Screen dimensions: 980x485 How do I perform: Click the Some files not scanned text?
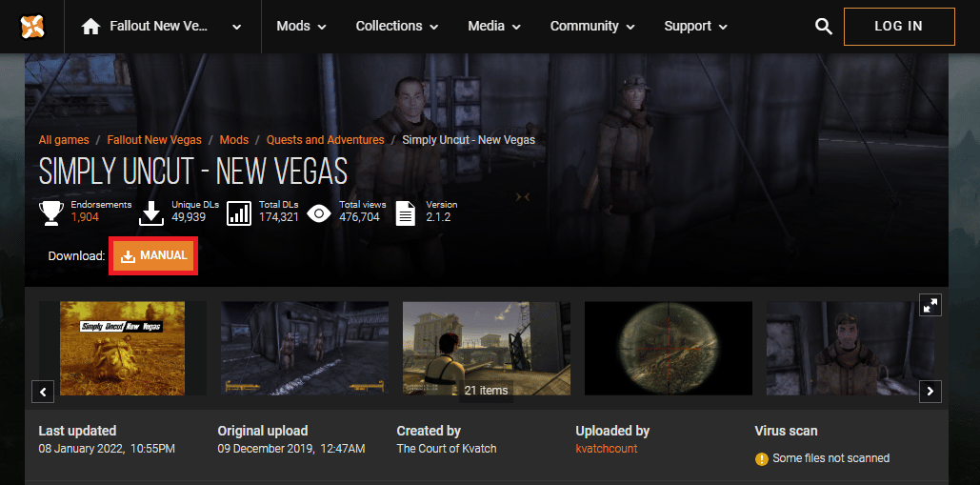[831, 458]
